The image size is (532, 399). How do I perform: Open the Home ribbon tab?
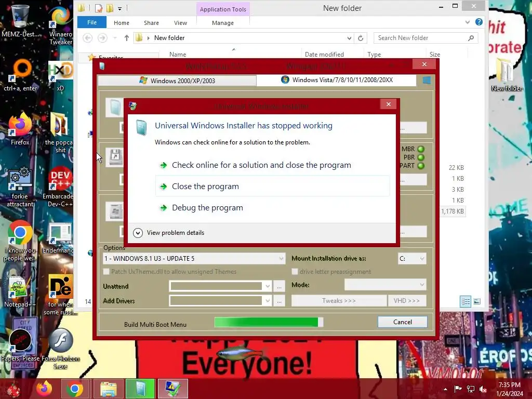122,23
